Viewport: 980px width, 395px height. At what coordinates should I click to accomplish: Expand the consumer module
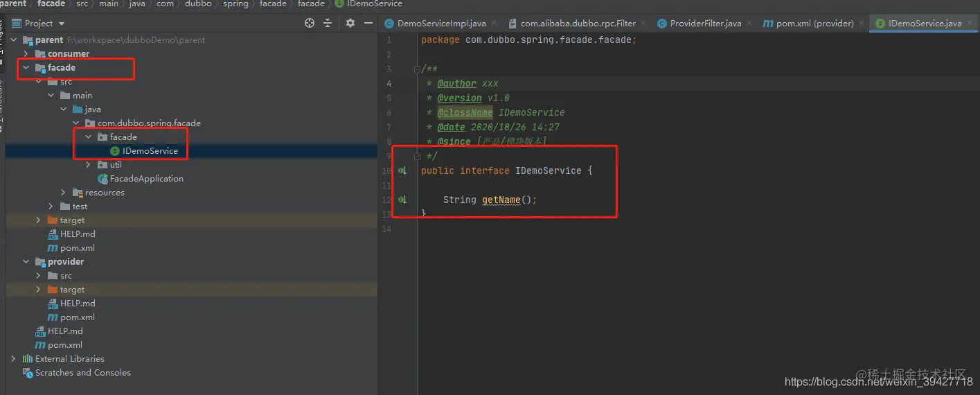click(26, 54)
